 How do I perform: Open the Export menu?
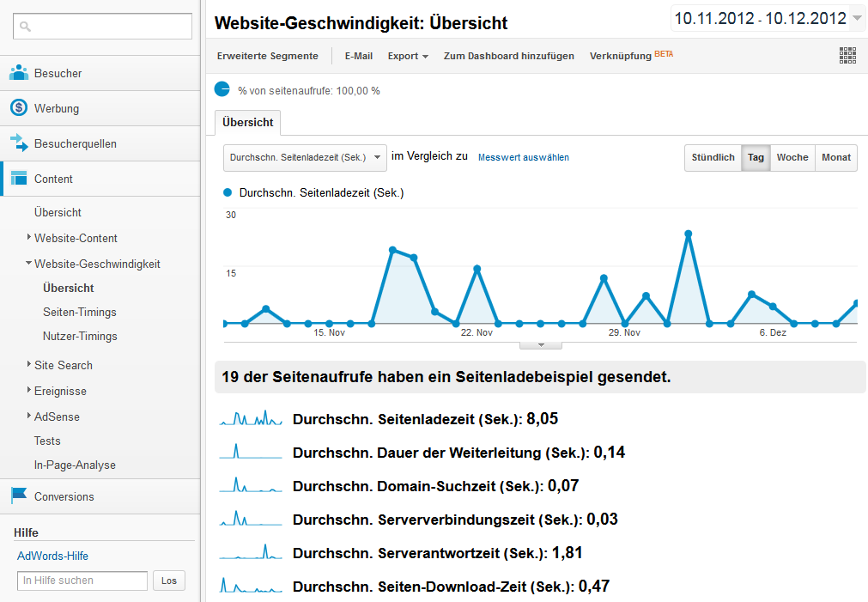point(408,56)
